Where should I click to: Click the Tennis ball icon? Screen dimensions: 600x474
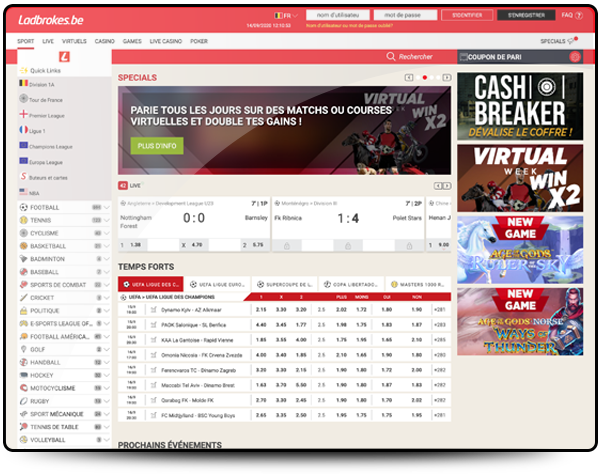pyautogui.click(x=24, y=220)
